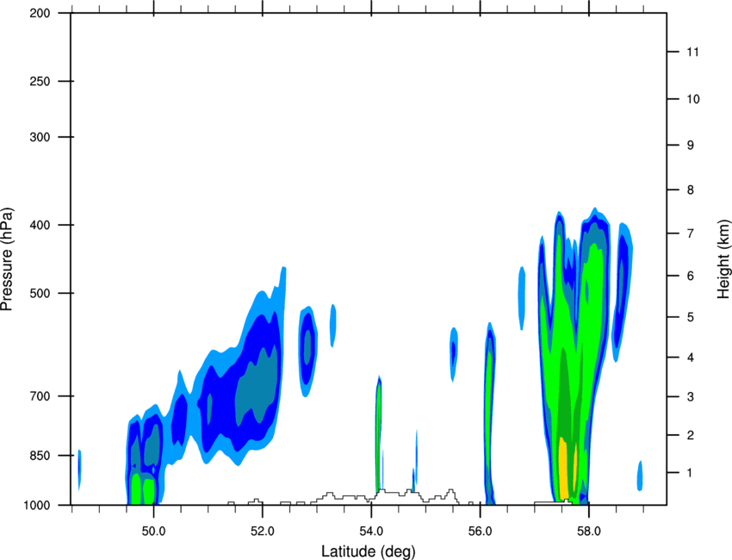Click the 58.0 latitude tick label
The height and width of the screenshot is (560, 732).
click(589, 532)
